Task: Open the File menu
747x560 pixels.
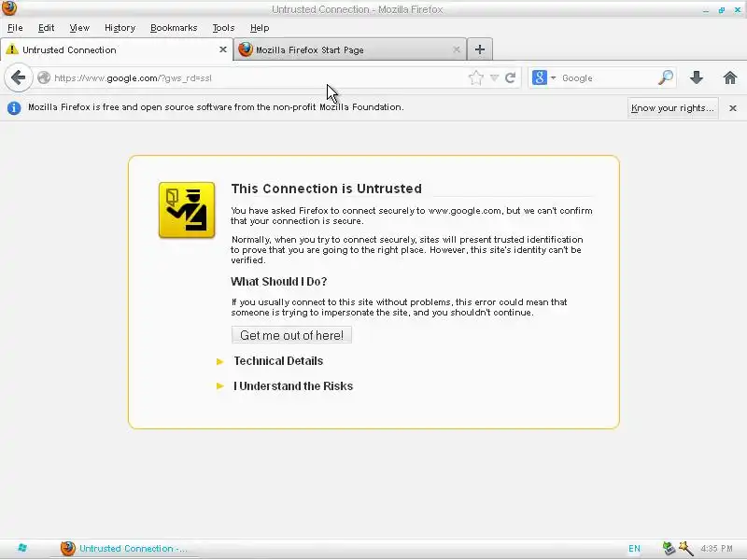Action: click(x=15, y=28)
